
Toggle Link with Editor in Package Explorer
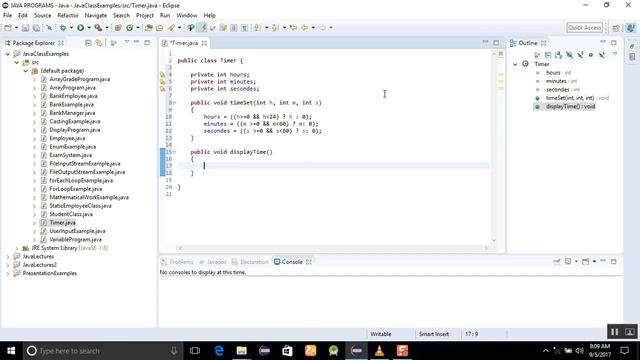click(99, 43)
